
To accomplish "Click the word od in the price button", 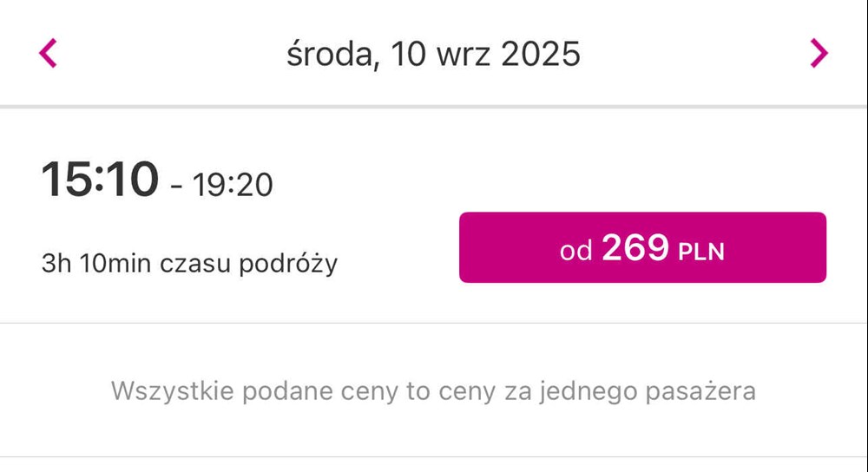I will point(575,252).
